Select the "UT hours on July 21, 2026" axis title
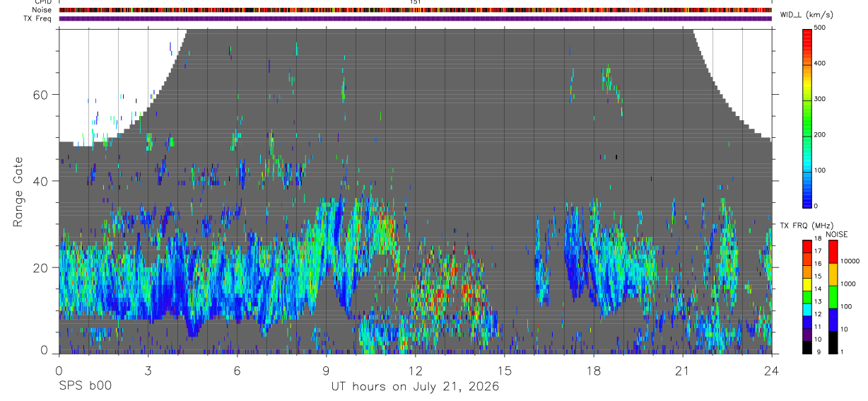The image size is (868, 401). click(416, 386)
